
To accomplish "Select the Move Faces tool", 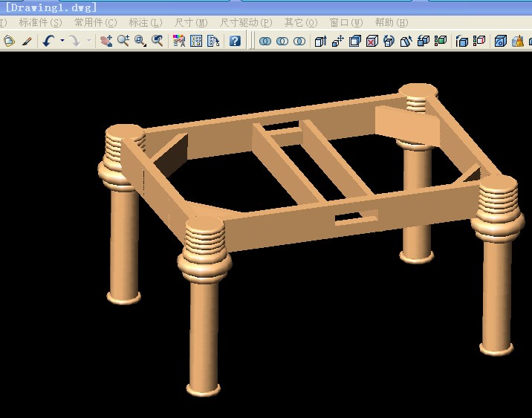I will click(x=338, y=41).
